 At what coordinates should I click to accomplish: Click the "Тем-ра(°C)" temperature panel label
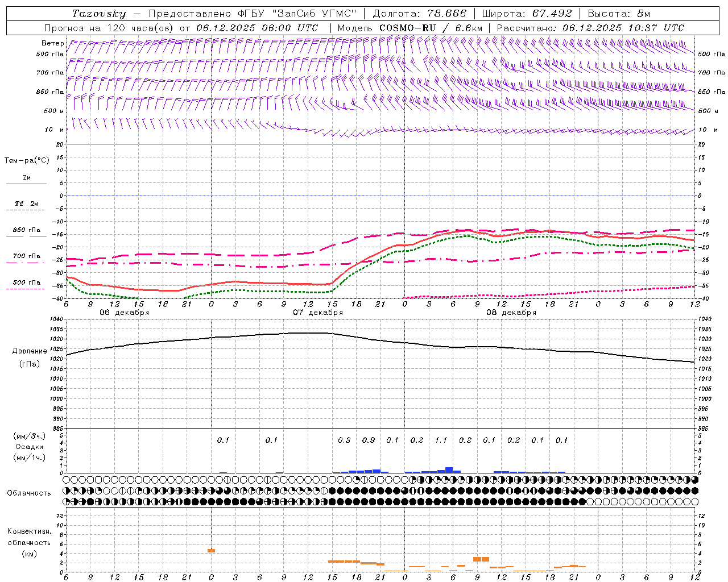click(x=27, y=161)
